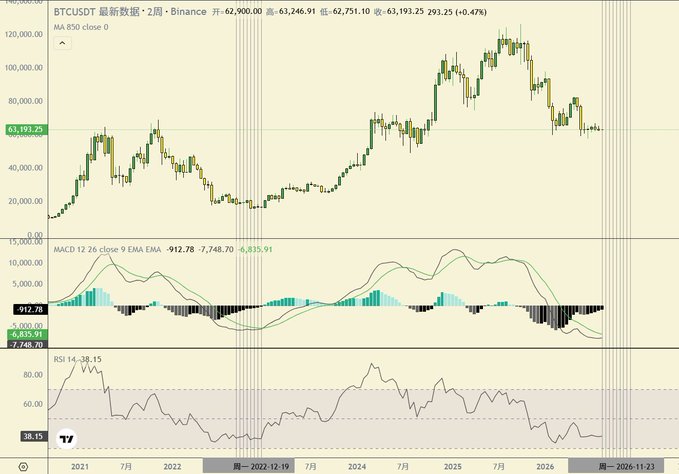Click the 120,000.00 price axis label

coord(23,34)
